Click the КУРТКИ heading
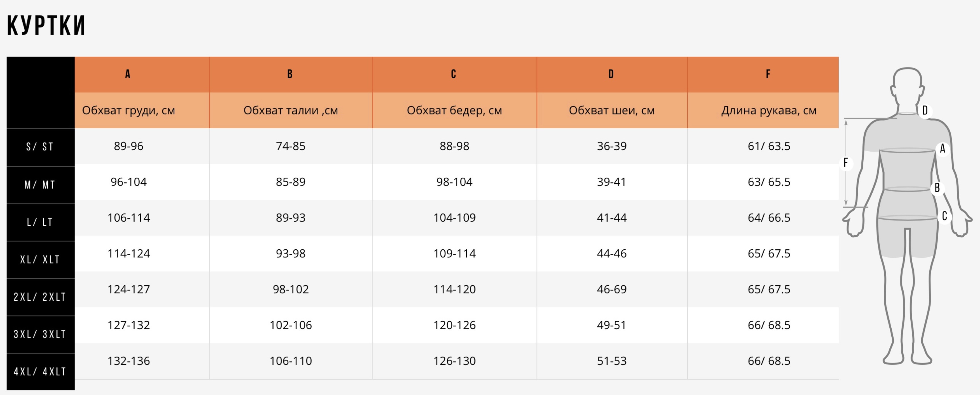 pos(46,26)
